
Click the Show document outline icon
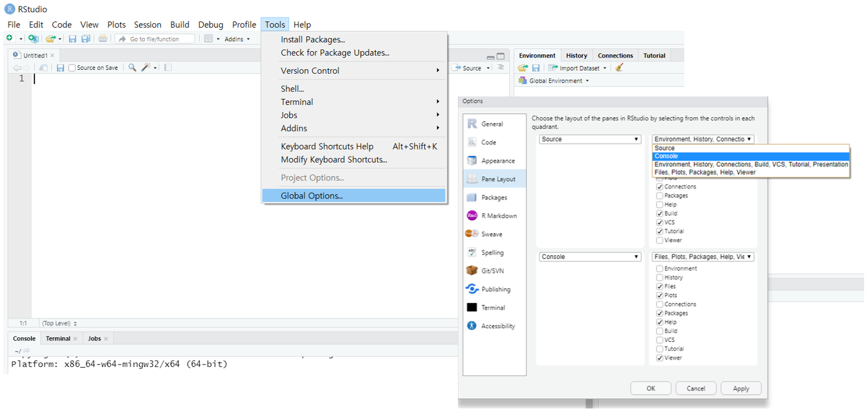coord(501,67)
